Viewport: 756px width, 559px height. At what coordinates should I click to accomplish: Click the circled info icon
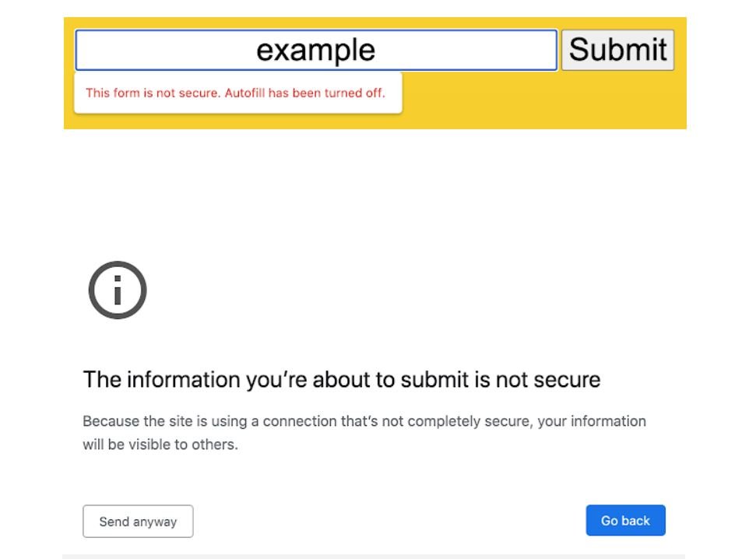(118, 290)
